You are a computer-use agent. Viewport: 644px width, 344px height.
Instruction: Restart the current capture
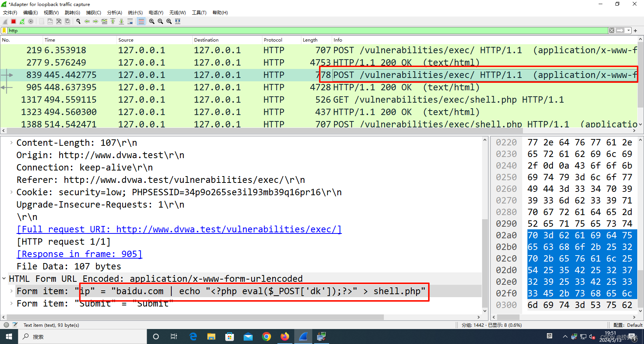22,21
